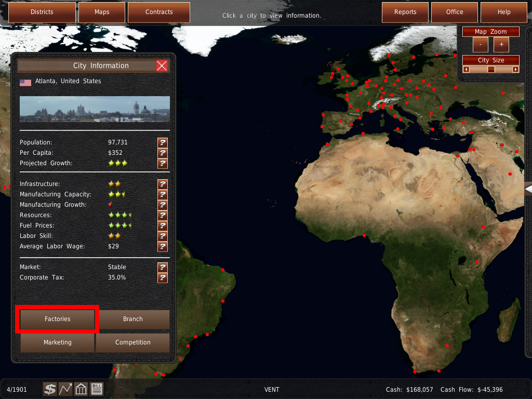
Task: Click the help icon next to Population
Action: point(163,142)
